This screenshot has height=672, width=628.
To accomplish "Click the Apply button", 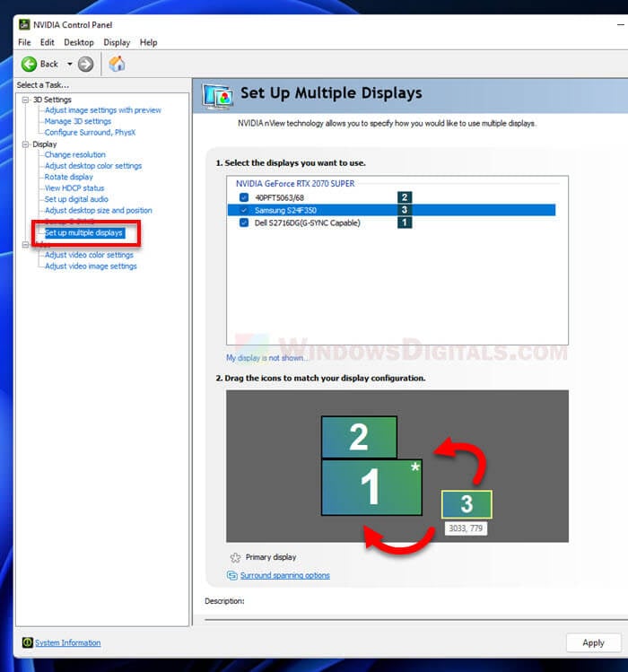I will point(593,642).
